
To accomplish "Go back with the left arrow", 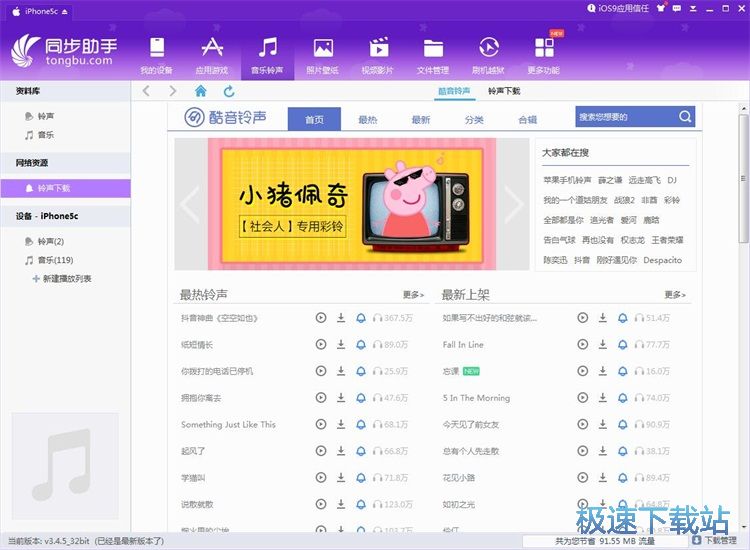I will pyautogui.click(x=146, y=91).
